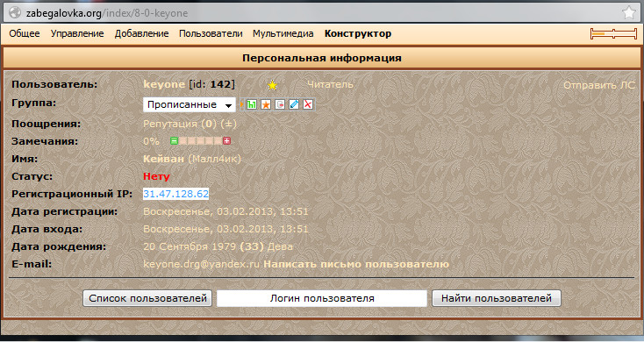644x342 pixels.
Task: Click the browser bookmark star icon
Action: point(629,13)
